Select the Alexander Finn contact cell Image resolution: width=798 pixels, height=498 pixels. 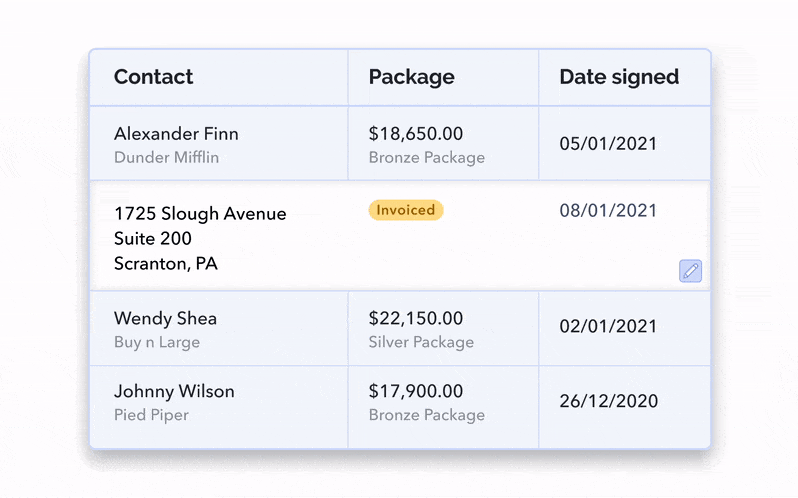click(176, 134)
